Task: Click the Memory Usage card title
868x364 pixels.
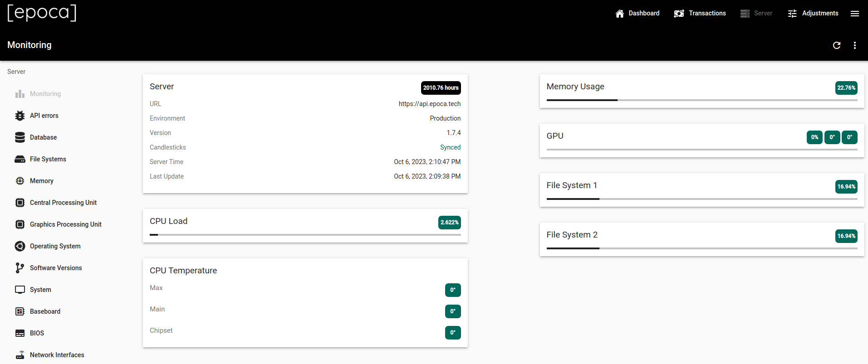Action: click(575, 87)
